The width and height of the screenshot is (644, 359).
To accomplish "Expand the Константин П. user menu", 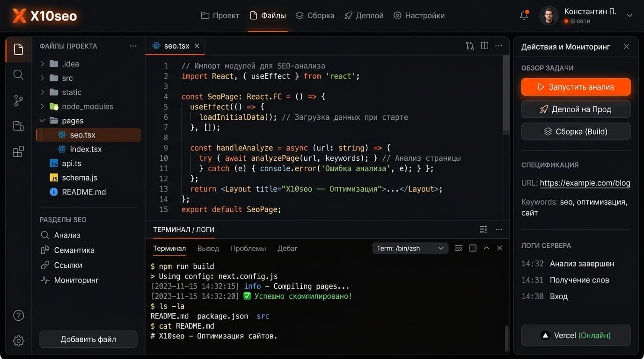I will [629, 15].
